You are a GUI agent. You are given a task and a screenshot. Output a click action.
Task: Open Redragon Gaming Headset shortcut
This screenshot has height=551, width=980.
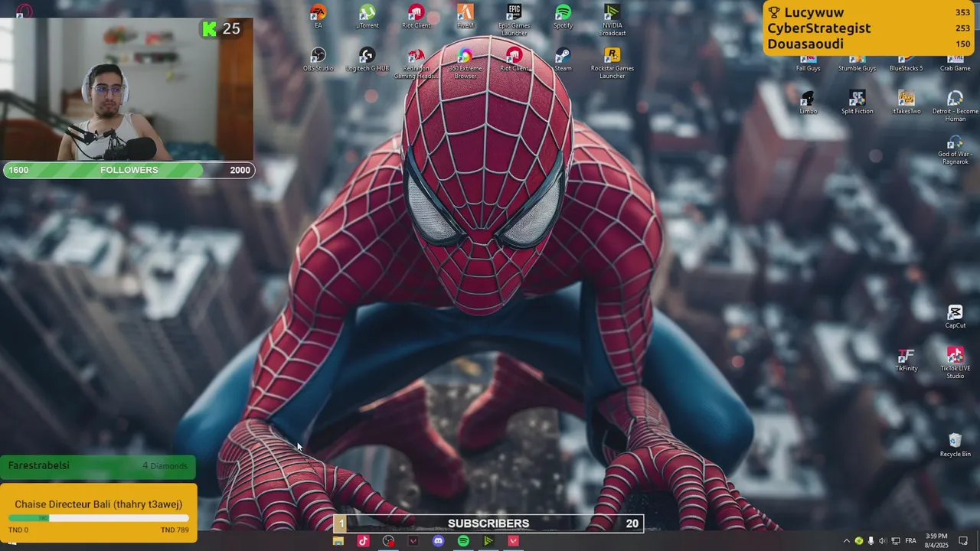pos(416,63)
